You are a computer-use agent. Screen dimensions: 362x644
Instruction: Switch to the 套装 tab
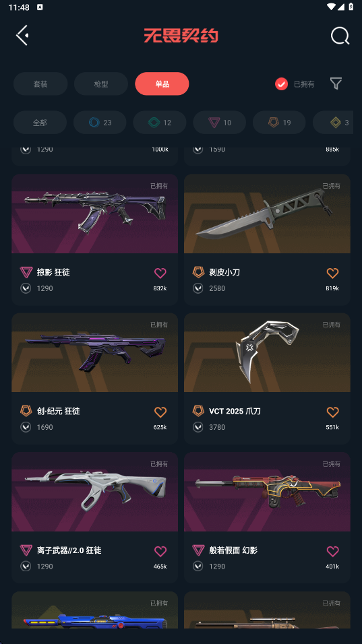coord(40,84)
